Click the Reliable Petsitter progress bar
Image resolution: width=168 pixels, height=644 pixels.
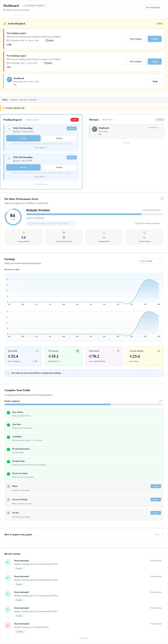95,214
